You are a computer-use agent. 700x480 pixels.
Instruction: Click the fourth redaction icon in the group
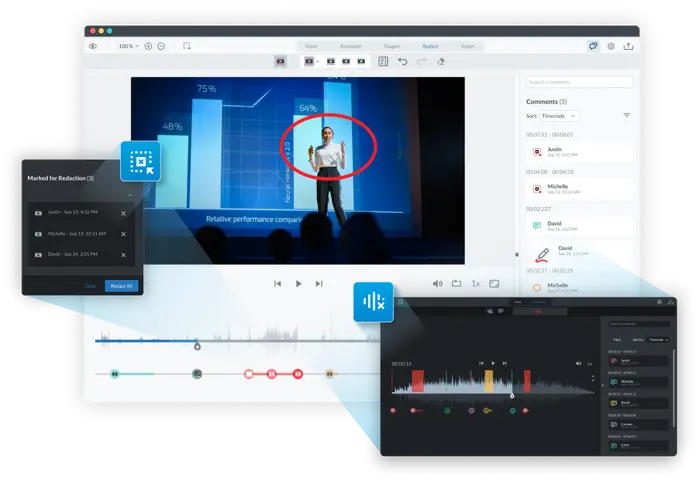coord(361,61)
